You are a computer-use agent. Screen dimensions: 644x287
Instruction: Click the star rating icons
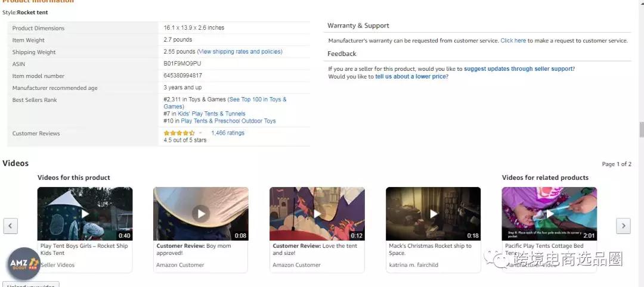click(179, 133)
